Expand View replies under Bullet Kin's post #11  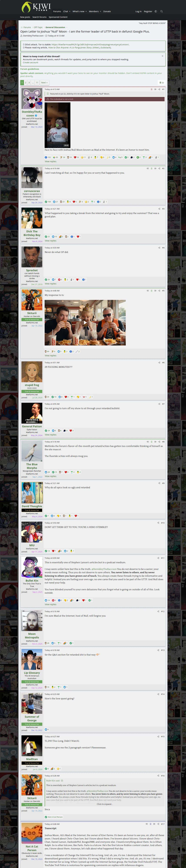coord(51,605)
